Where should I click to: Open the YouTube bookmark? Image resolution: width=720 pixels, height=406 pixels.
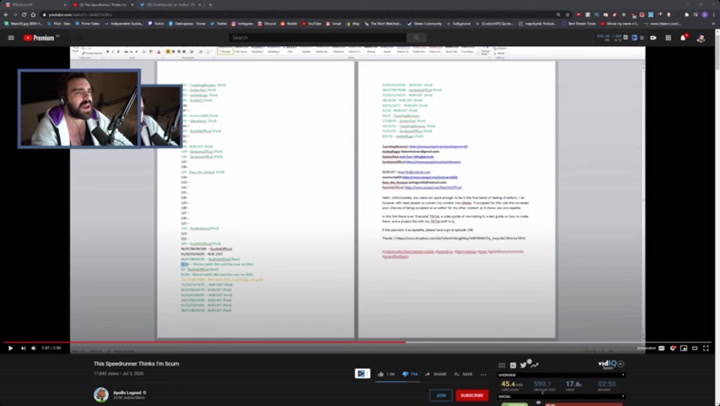pos(312,23)
